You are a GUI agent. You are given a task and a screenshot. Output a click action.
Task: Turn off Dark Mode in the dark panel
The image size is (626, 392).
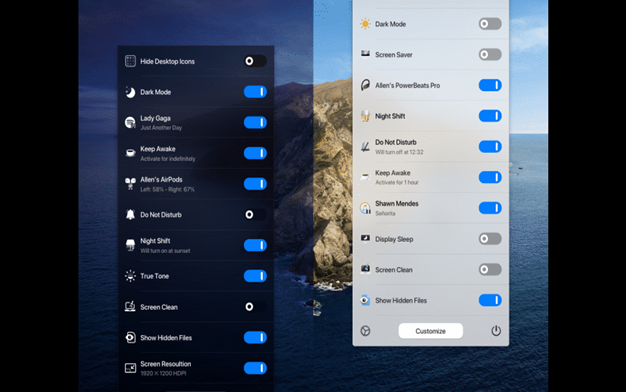(x=255, y=92)
